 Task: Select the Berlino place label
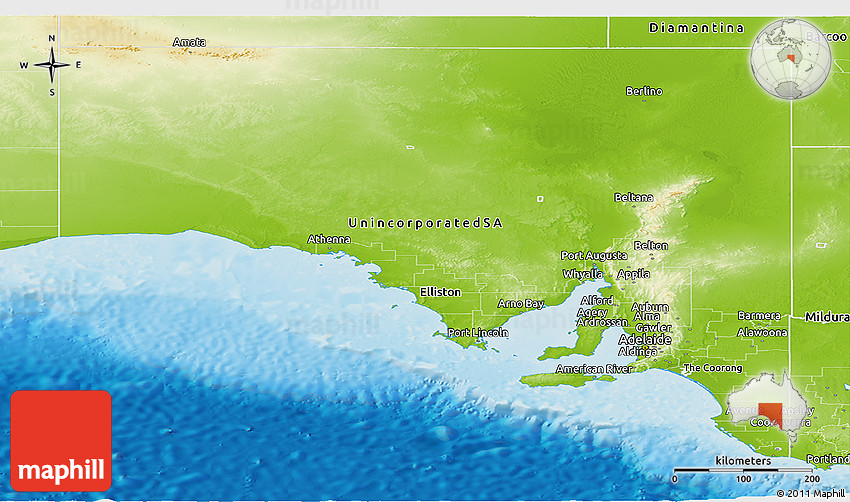[x=644, y=91]
